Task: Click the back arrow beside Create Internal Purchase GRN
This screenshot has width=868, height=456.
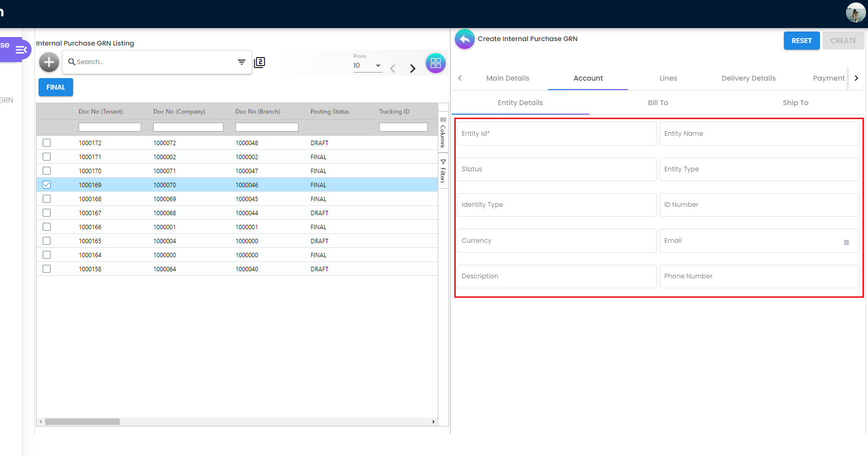Action: 464,39
